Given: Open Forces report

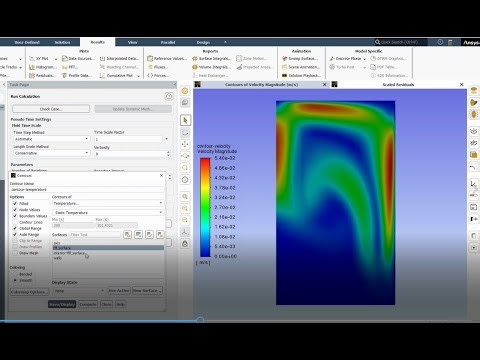Looking at the screenshot, I should 158,76.
